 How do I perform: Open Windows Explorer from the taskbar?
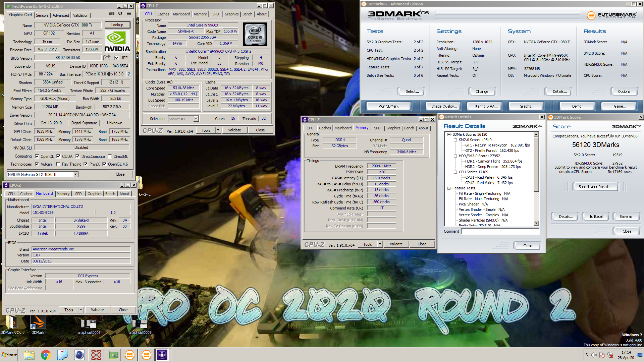coord(29,355)
